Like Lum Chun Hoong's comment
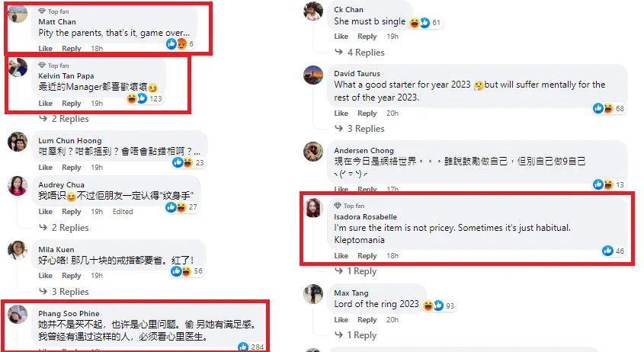This screenshot has width=644, height=352. pyautogui.click(x=45, y=168)
